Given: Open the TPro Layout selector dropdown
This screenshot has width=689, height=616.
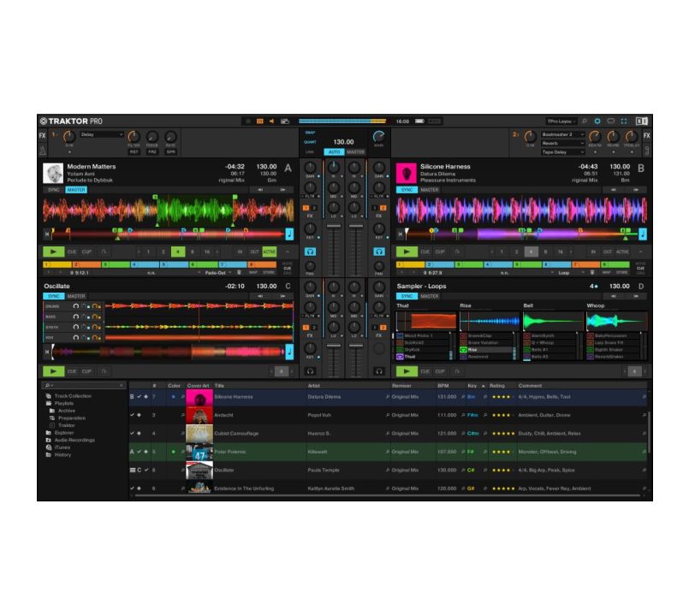Looking at the screenshot, I should point(561,121).
